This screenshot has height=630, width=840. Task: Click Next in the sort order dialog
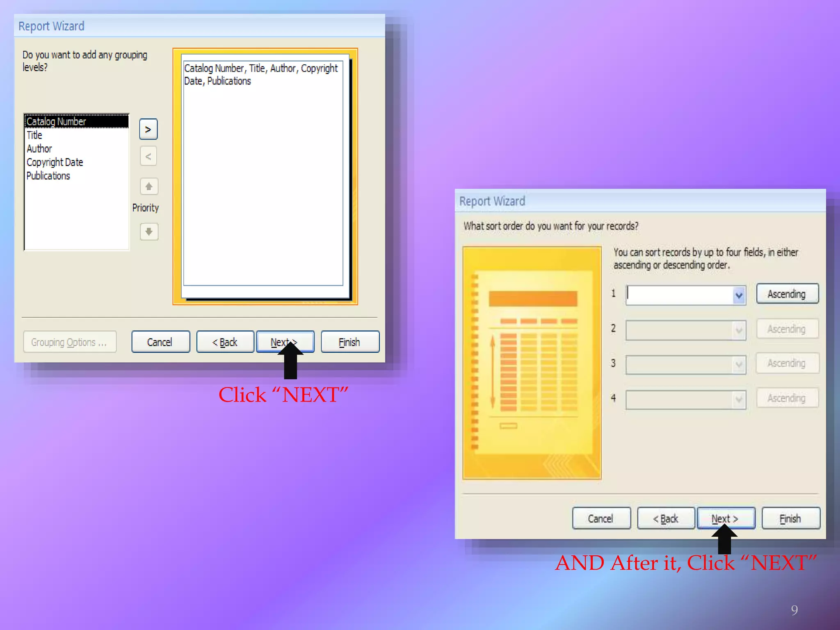click(726, 518)
